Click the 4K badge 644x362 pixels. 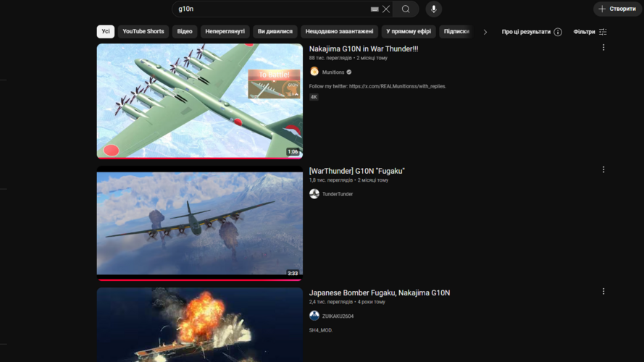pyautogui.click(x=314, y=97)
